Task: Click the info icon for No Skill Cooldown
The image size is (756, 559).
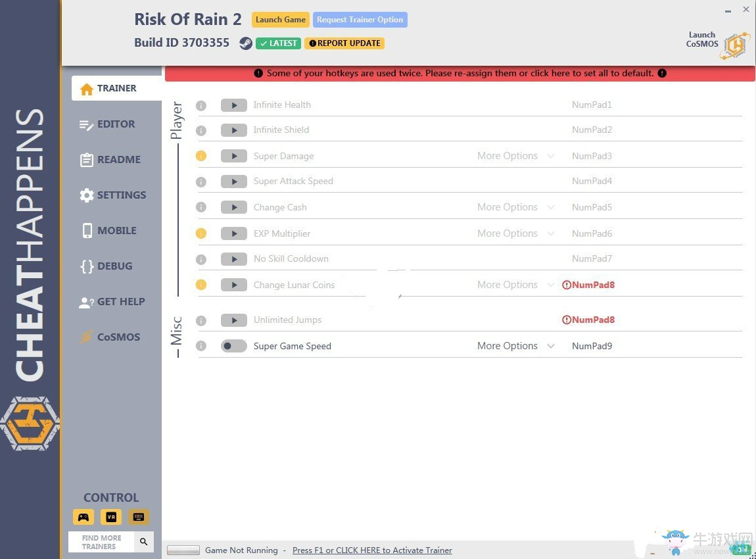Action: tap(201, 260)
